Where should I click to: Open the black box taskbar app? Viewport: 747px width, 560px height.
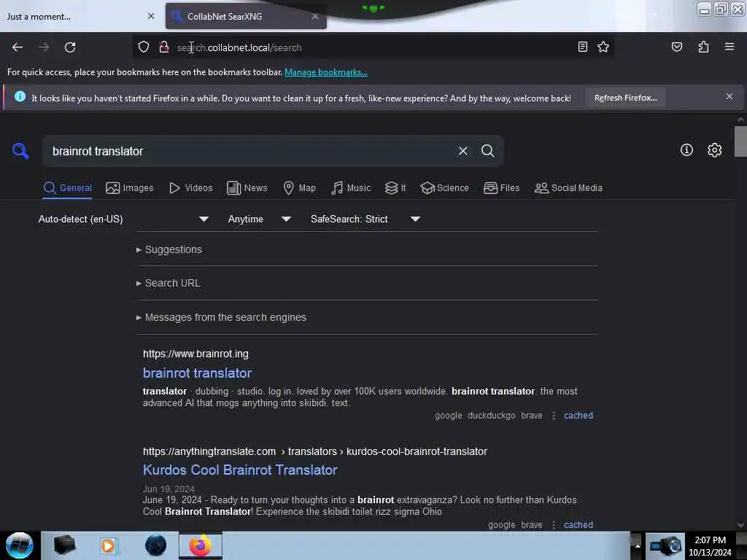click(x=64, y=545)
